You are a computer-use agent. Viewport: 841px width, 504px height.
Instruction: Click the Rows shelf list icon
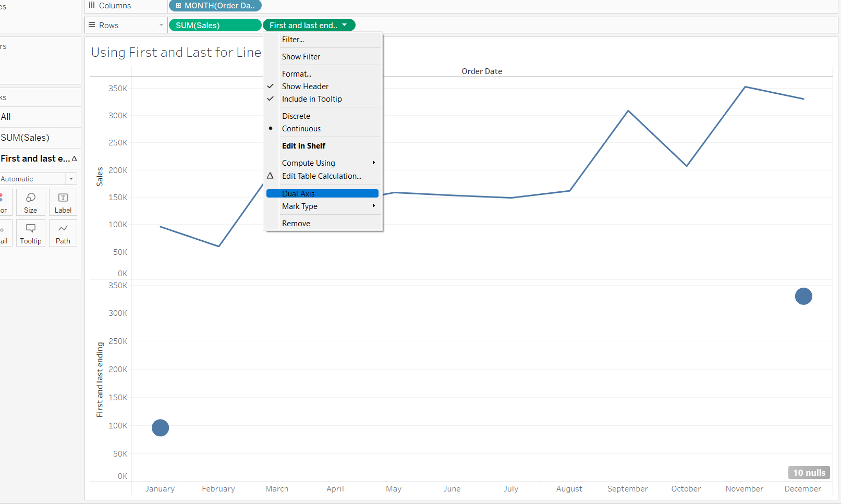(92, 25)
